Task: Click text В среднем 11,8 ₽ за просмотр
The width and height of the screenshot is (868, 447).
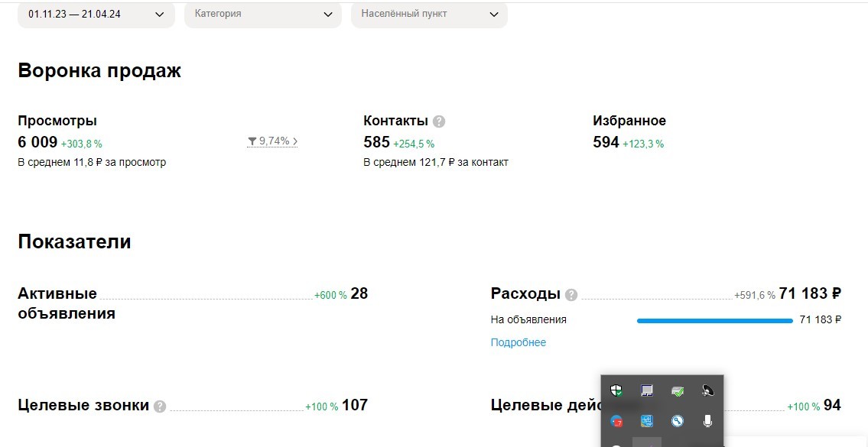Action: (x=92, y=163)
